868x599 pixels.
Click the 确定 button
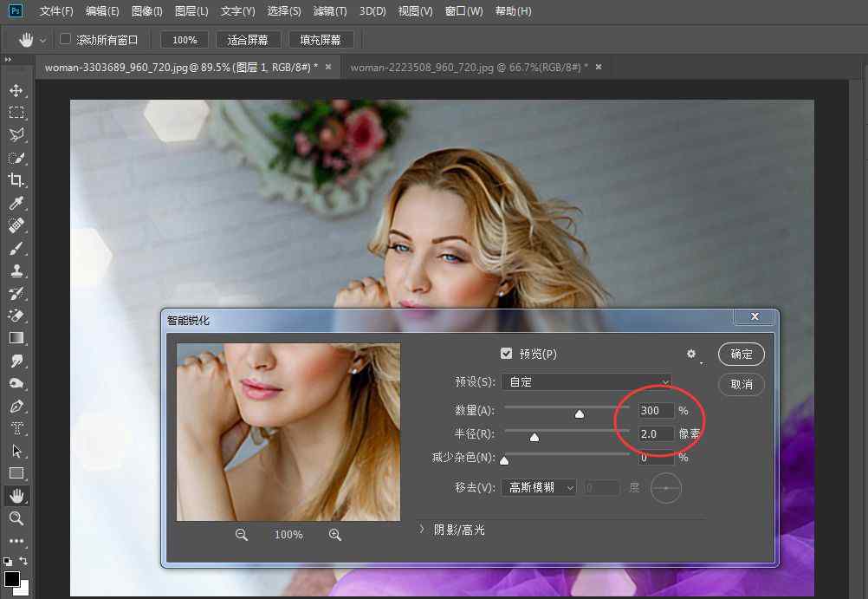coord(742,354)
